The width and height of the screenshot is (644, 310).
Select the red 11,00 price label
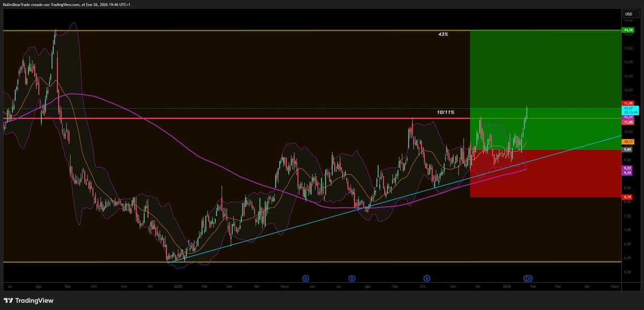point(628,122)
